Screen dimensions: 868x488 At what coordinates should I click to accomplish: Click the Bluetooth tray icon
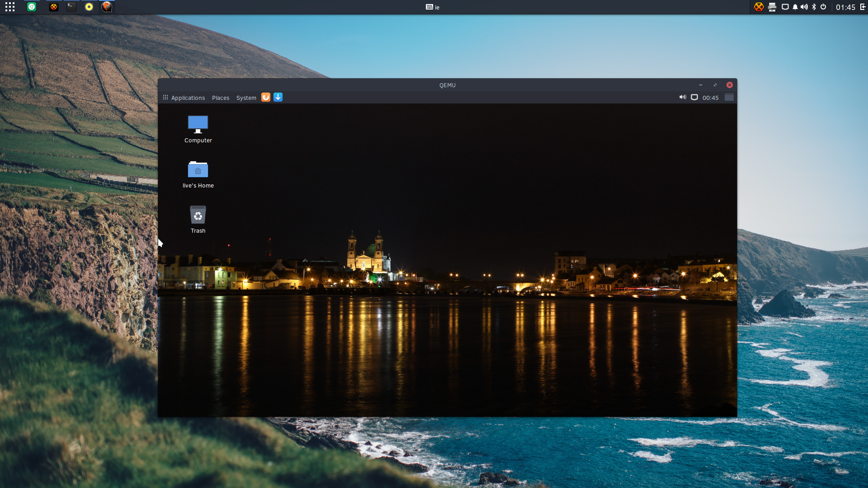pos(814,7)
